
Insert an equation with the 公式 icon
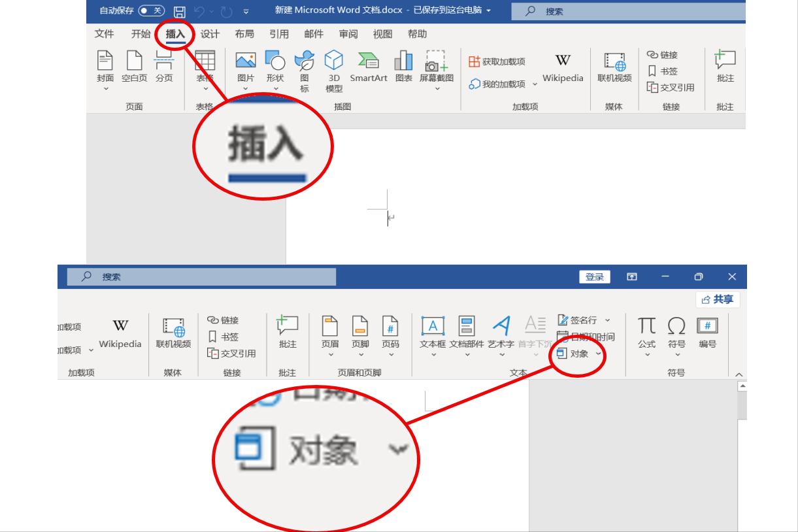pyautogui.click(x=646, y=330)
